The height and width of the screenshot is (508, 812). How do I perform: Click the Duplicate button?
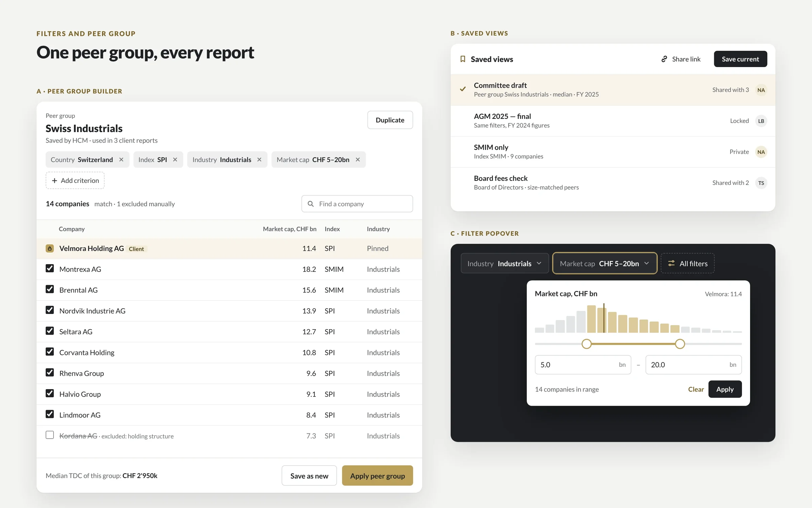tap(390, 120)
